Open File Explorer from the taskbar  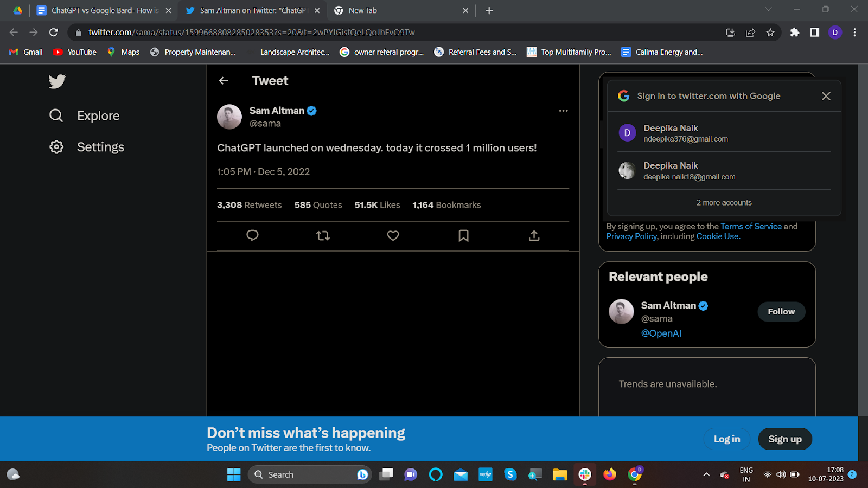point(560,475)
